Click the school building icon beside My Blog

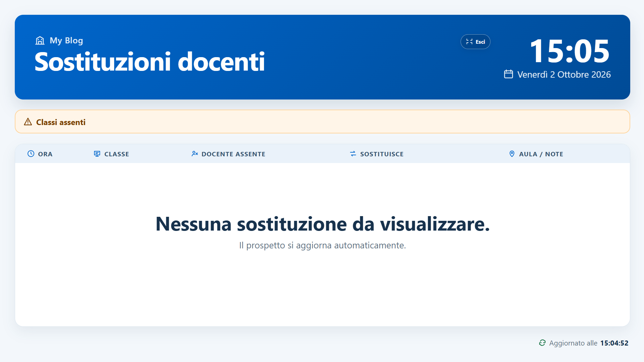pos(40,41)
